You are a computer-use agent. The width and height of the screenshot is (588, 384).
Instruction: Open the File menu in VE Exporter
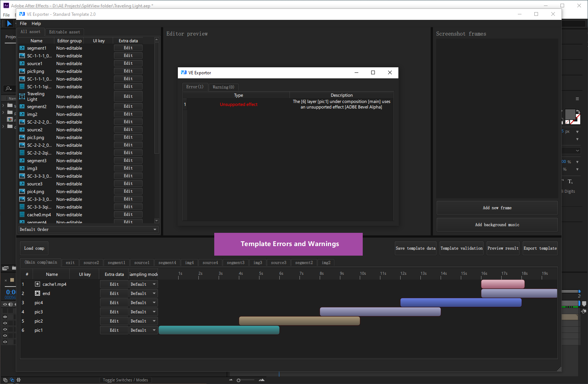coord(23,24)
